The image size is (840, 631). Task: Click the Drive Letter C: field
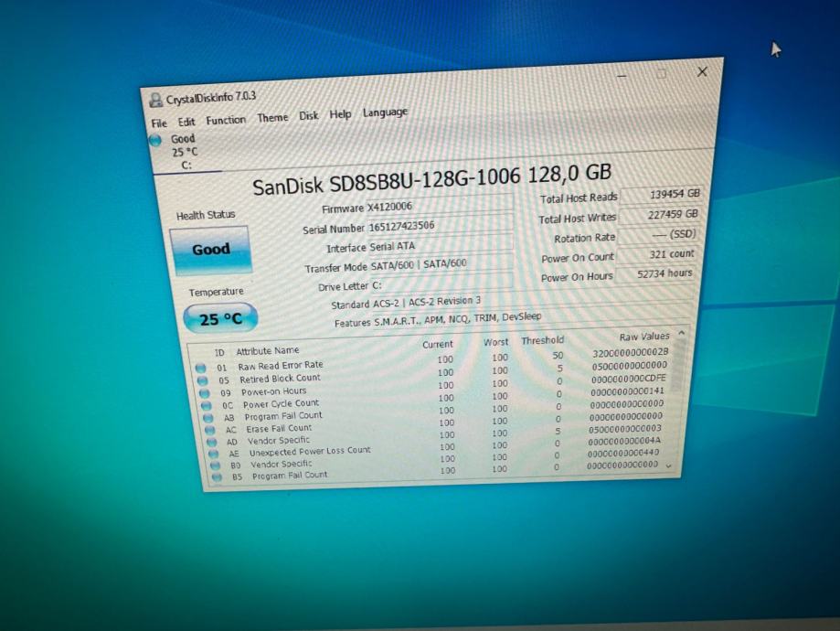point(441,283)
